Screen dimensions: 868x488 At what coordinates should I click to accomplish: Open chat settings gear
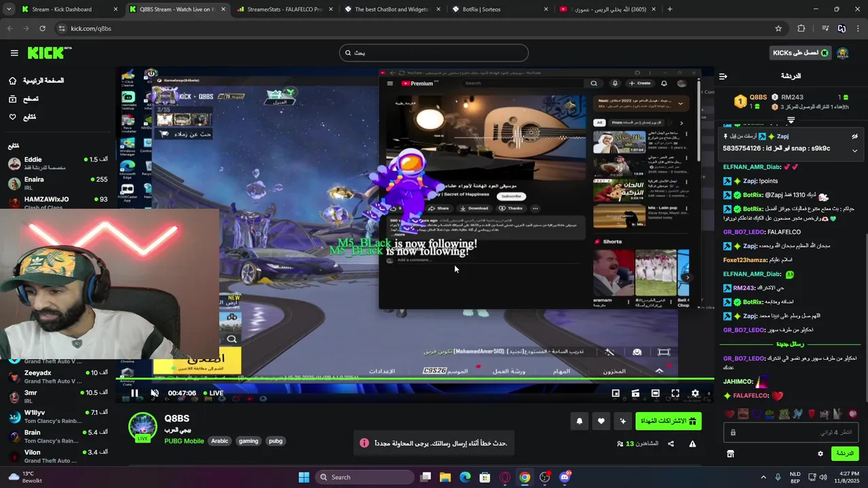[820, 453]
